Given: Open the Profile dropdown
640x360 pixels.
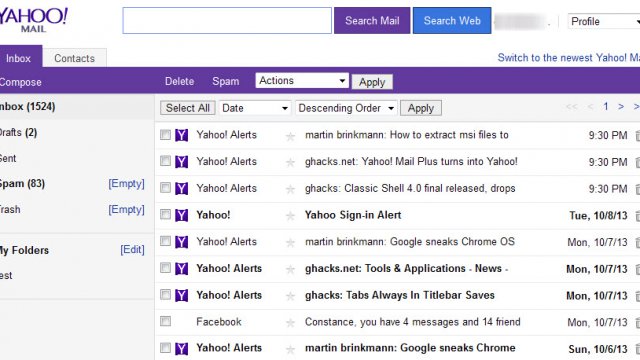Looking at the screenshot, I should [x=604, y=21].
